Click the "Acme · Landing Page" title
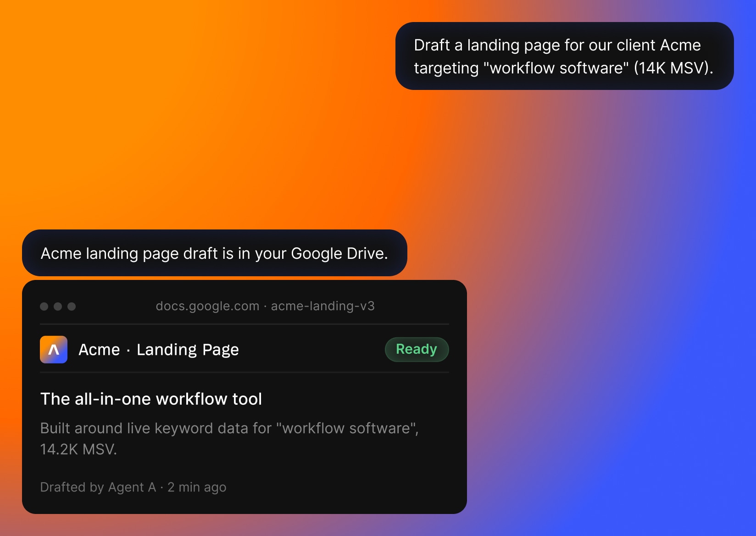 click(x=159, y=350)
